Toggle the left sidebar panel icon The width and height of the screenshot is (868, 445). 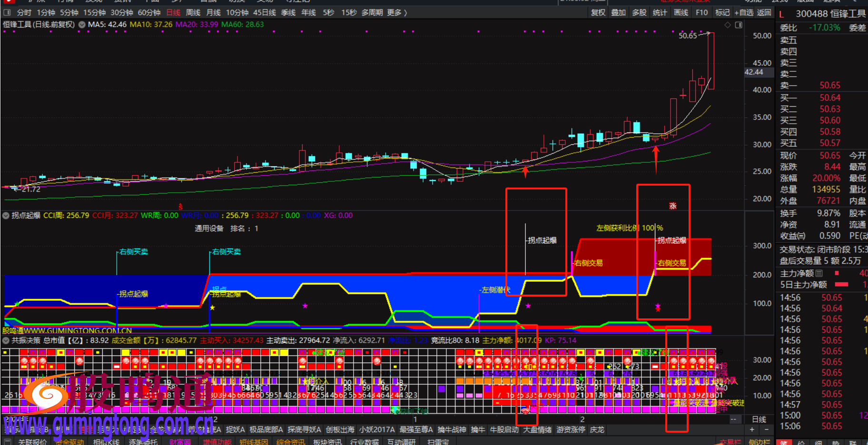(x=7, y=12)
